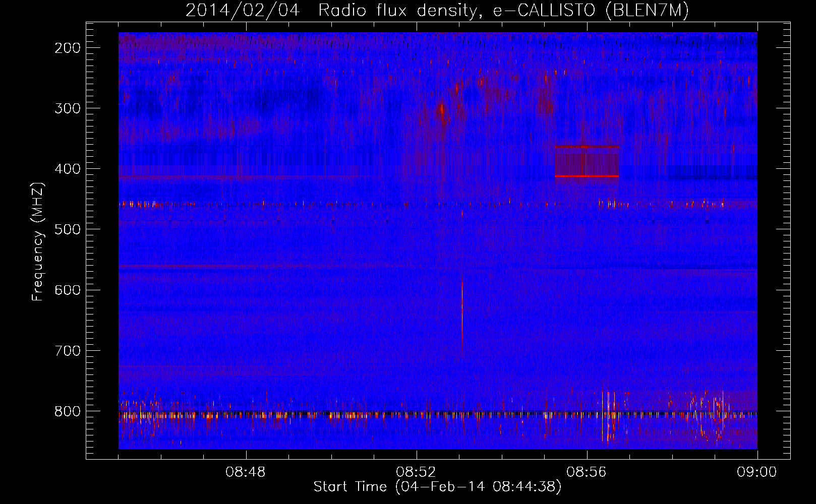Click the 08:52 time tick label
Image resolution: width=816 pixels, height=504 pixels.
pos(416,472)
